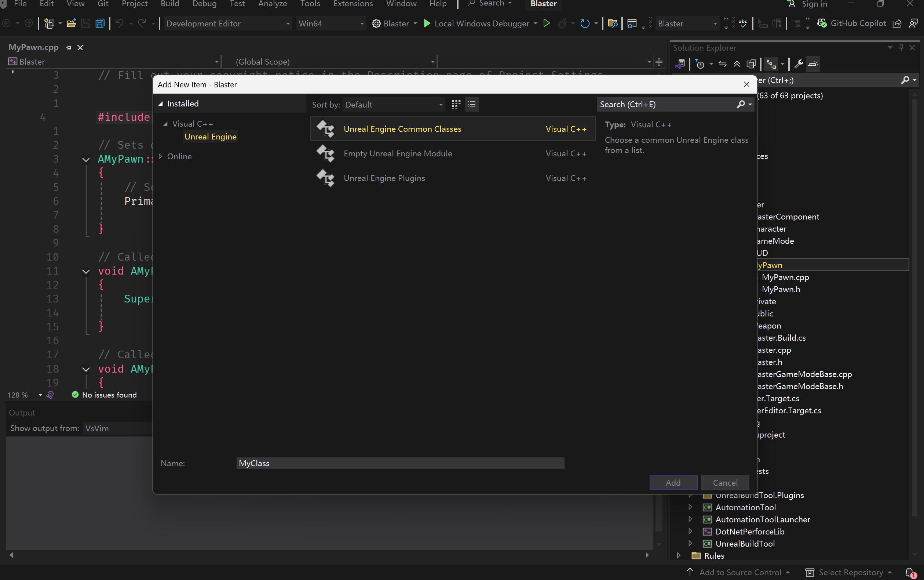
Task: Click the Restart circular arrow icon
Action: click(x=585, y=23)
